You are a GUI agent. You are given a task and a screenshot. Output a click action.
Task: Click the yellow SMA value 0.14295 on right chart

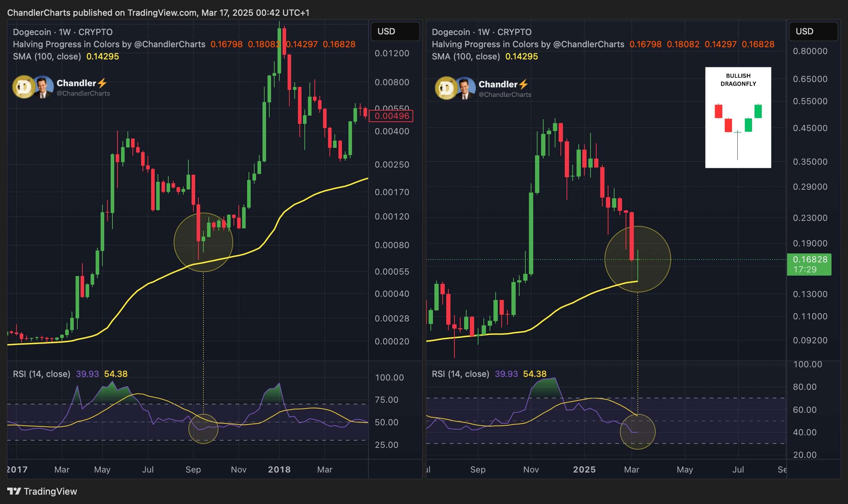[x=521, y=57]
